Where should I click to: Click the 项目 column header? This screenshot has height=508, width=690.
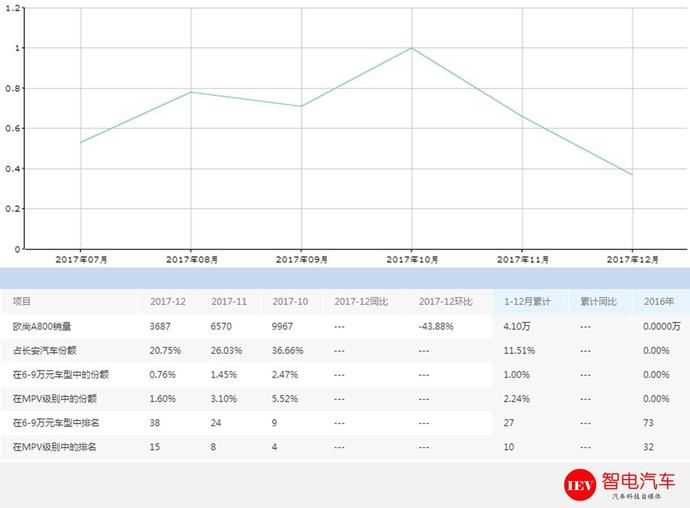(x=22, y=301)
